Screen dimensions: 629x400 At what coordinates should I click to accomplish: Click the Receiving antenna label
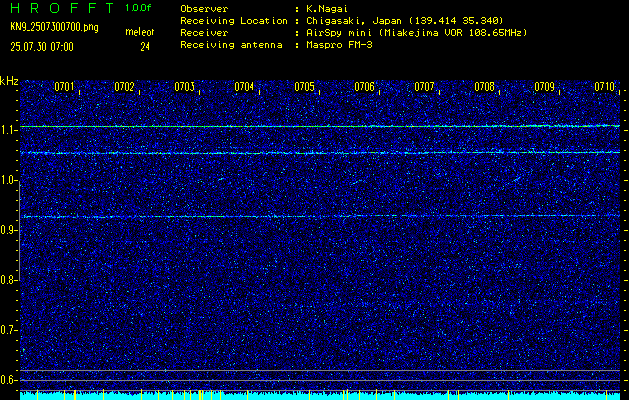click(231, 45)
